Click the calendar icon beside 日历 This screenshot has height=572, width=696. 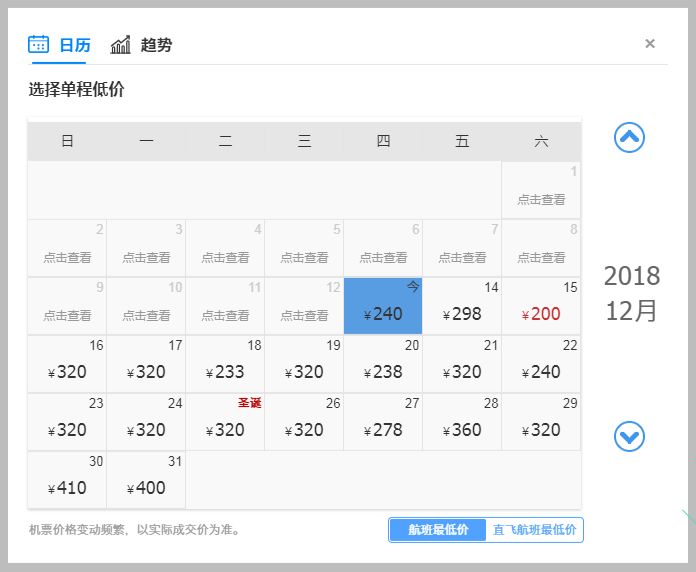(39, 44)
